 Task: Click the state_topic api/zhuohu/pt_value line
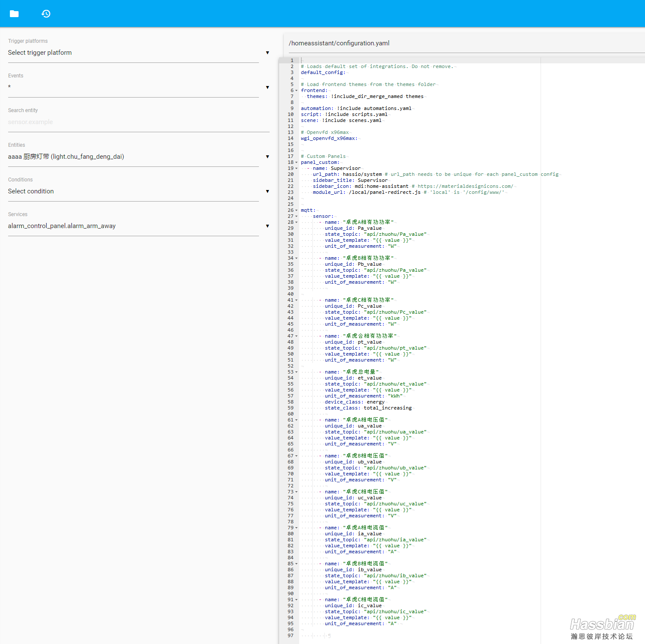coord(376,348)
